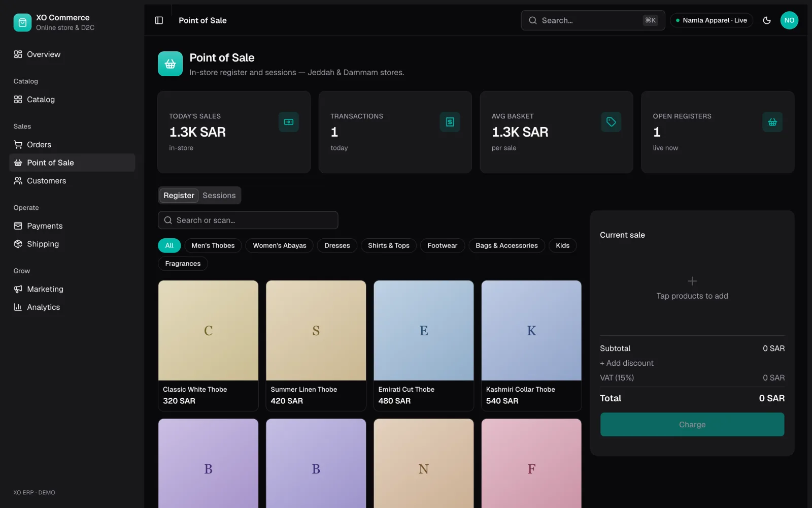Show Footwear category products
This screenshot has width=812, height=508.
443,245
